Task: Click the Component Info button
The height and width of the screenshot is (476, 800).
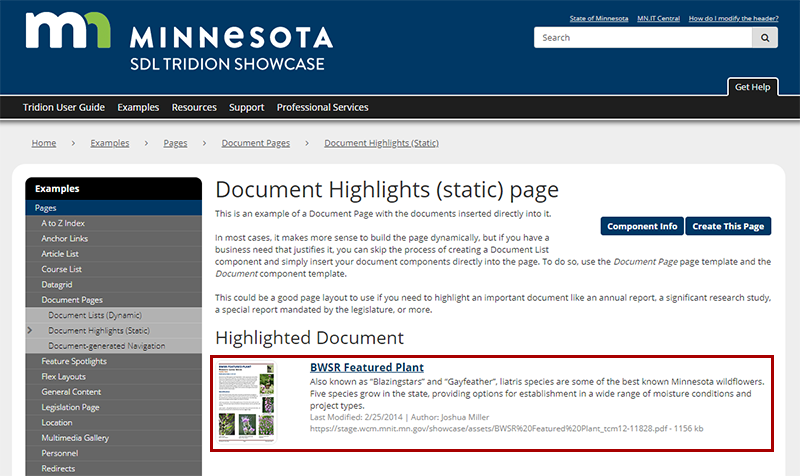Action: coord(642,226)
